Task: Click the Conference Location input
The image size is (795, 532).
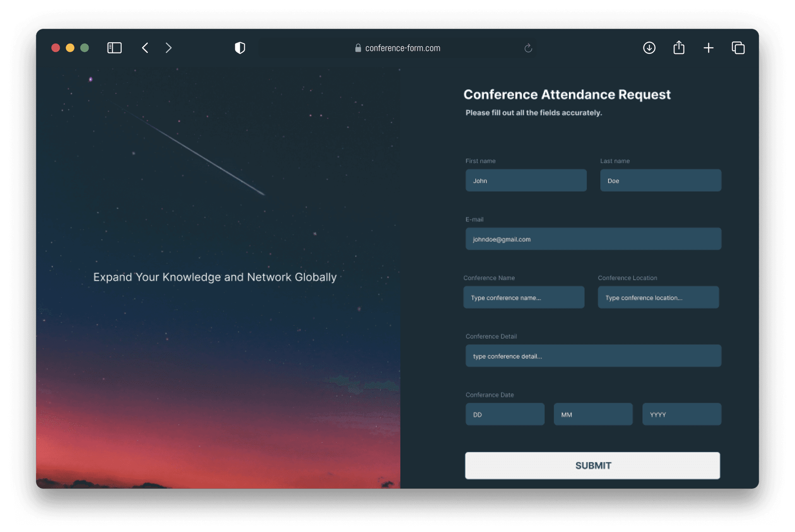Action: (x=658, y=297)
